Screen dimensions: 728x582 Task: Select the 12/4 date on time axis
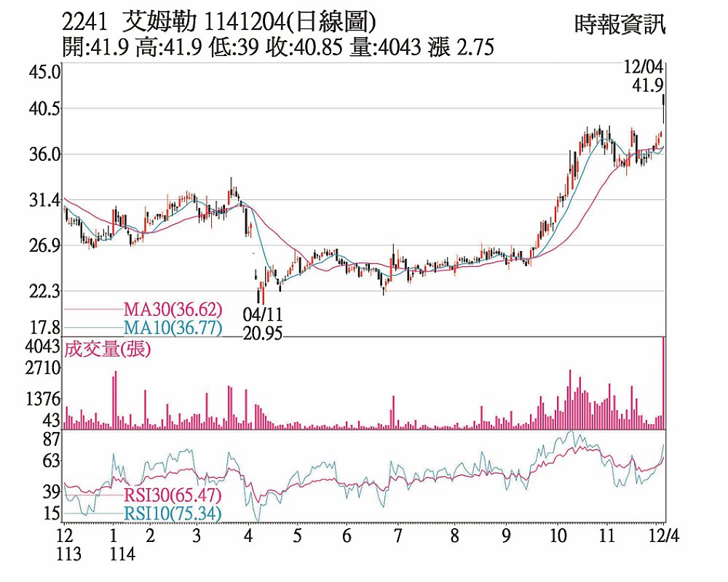(x=662, y=538)
